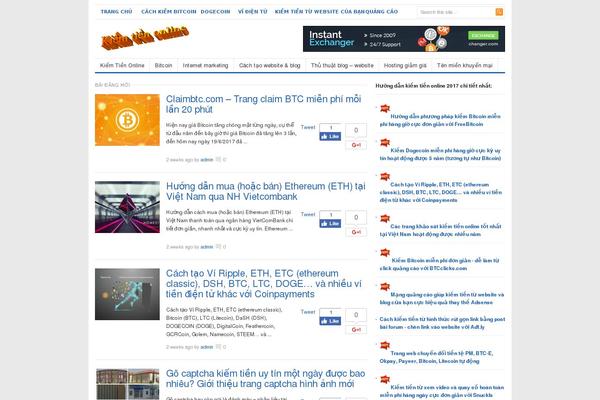Click hot icon beside khảo sát sidebar link
Screen dimensions: 600x400
[x=385, y=218]
